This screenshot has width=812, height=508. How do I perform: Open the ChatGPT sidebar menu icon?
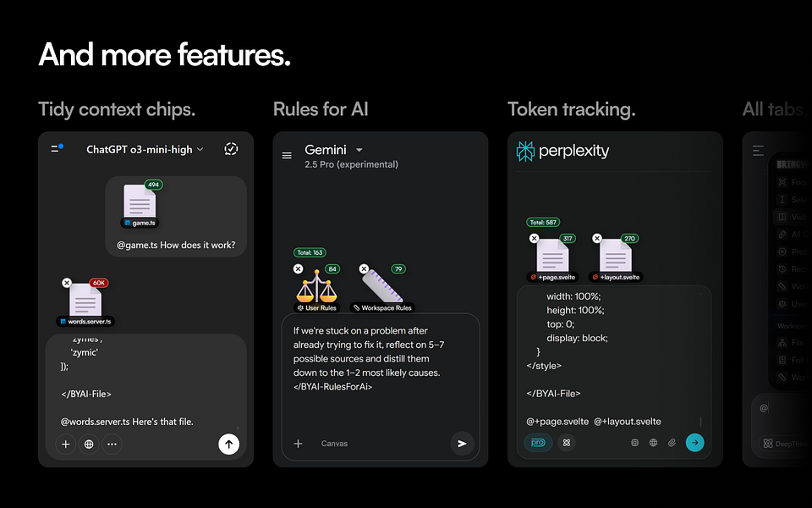pos(57,149)
